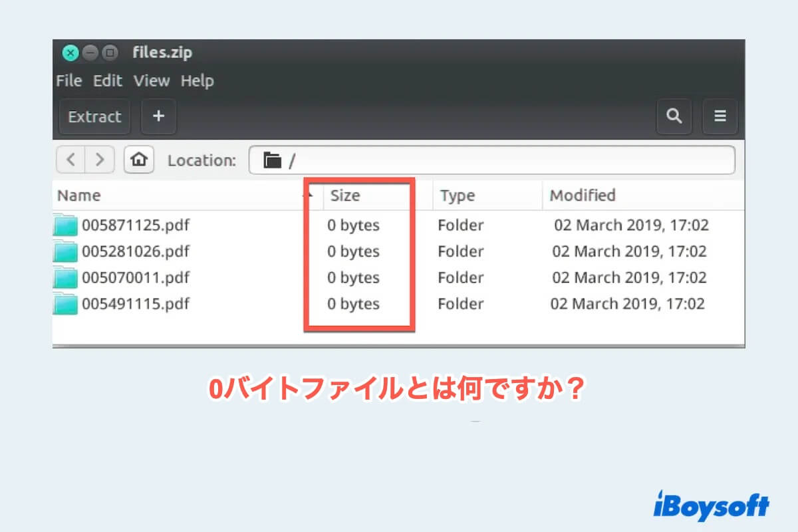Click the plus add files button
This screenshot has height=532, width=798.
coord(158,116)
